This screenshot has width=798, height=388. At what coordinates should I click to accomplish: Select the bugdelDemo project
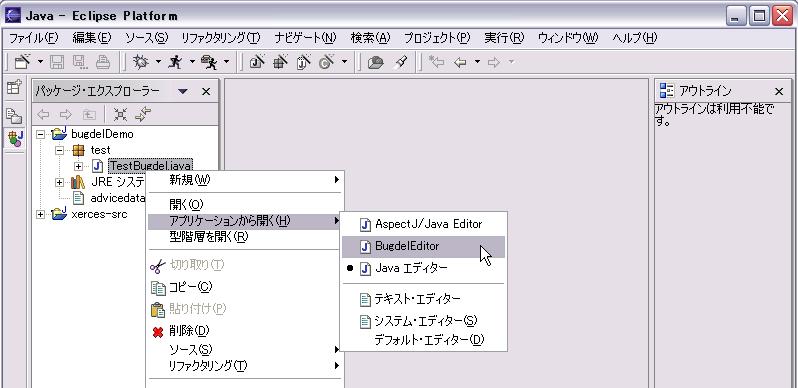pos(102,134)
